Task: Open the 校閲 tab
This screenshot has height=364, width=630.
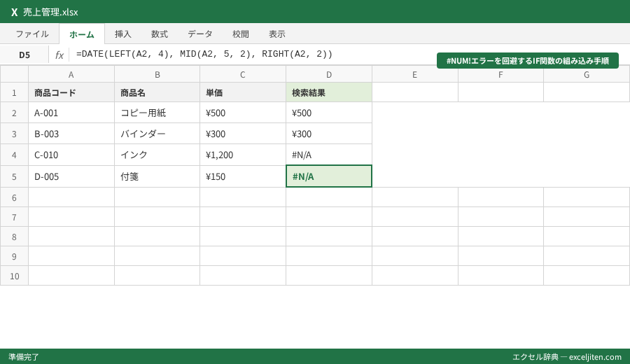Action: pyautogui.click(x=241, y=34)
